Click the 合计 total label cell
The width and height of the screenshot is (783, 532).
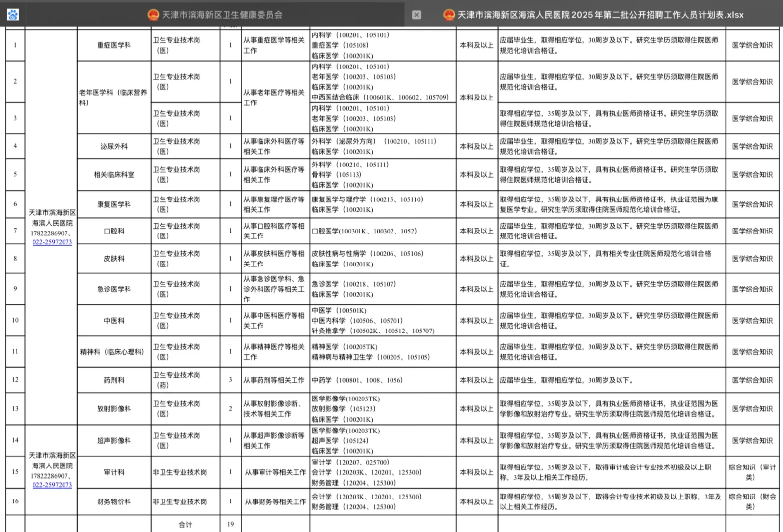coord(185,524)
